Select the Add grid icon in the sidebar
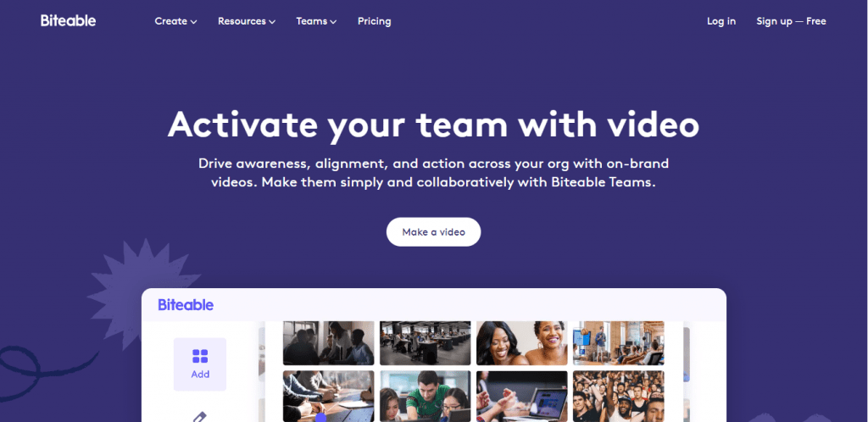The image size is (868, 422). (200, 356)
